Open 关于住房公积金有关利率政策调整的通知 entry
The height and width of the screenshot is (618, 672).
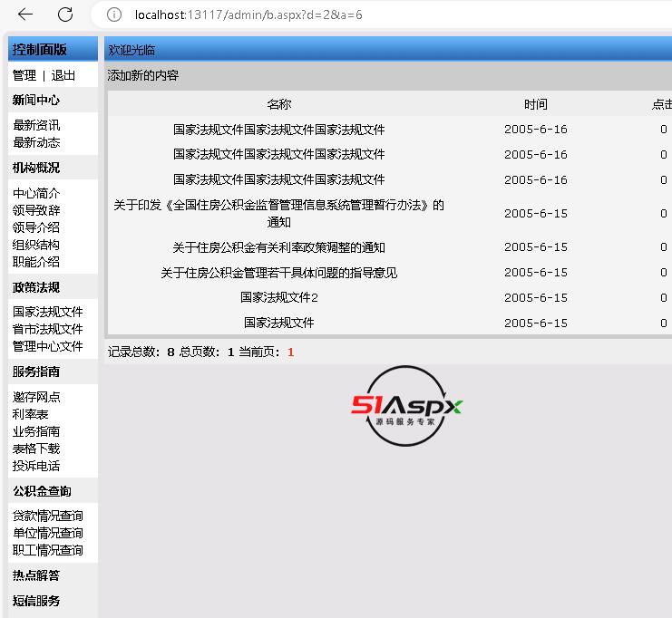point(278,246)
